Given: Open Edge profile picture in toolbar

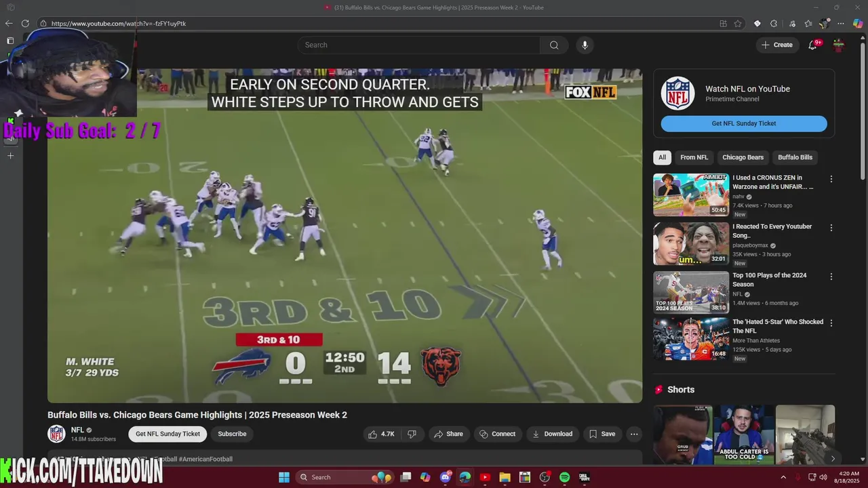Looking at the screenshot, I should point(825,23).
